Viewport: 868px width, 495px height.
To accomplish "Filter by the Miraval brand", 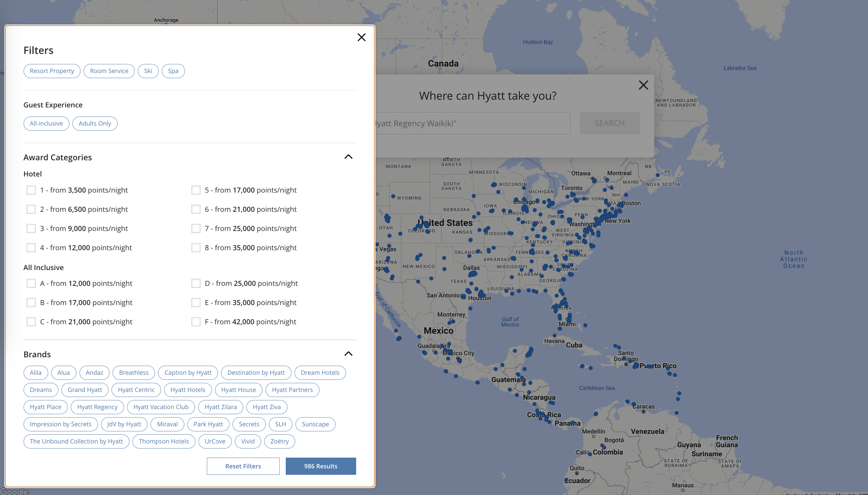I will [167, 424].
